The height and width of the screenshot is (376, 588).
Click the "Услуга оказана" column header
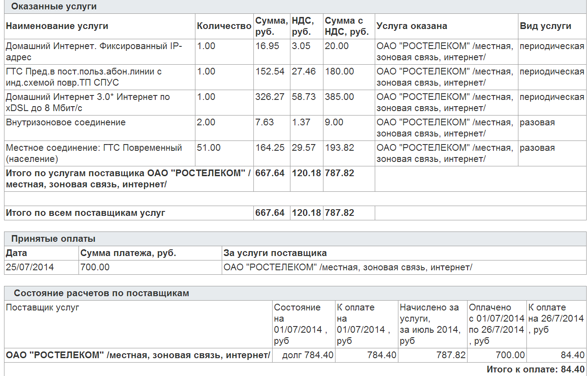(x=411, y=26)
